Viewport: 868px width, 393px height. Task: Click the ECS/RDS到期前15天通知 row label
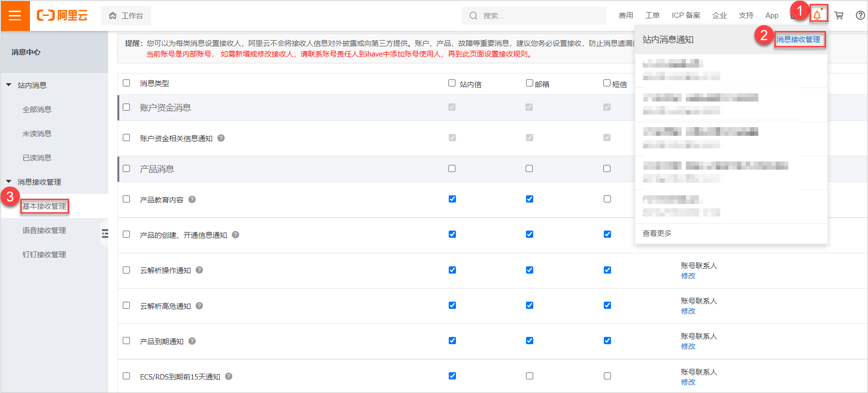coord(180,377)
